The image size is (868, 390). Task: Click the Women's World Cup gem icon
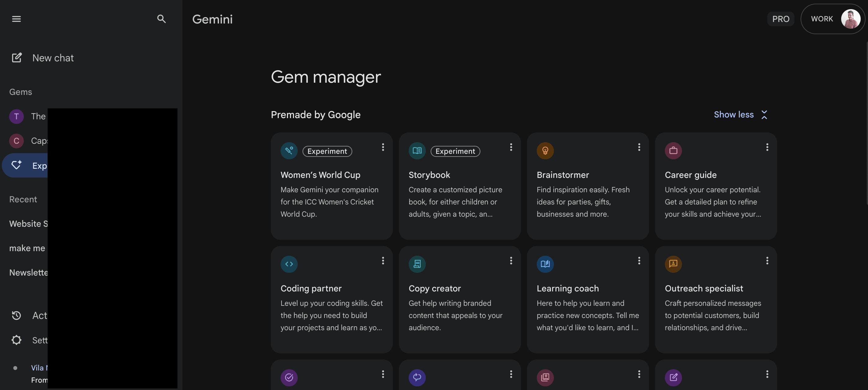click(289, 151)
